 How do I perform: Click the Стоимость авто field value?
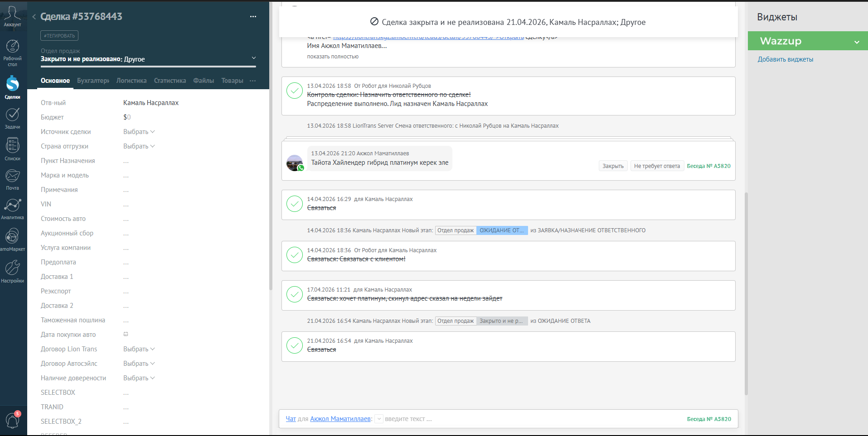tap(126, 219)
